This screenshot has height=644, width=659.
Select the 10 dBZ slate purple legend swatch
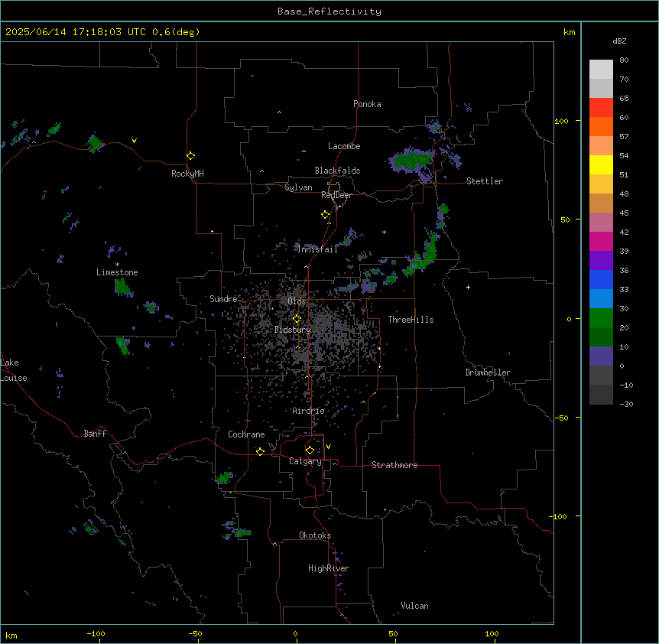(601, 356)
